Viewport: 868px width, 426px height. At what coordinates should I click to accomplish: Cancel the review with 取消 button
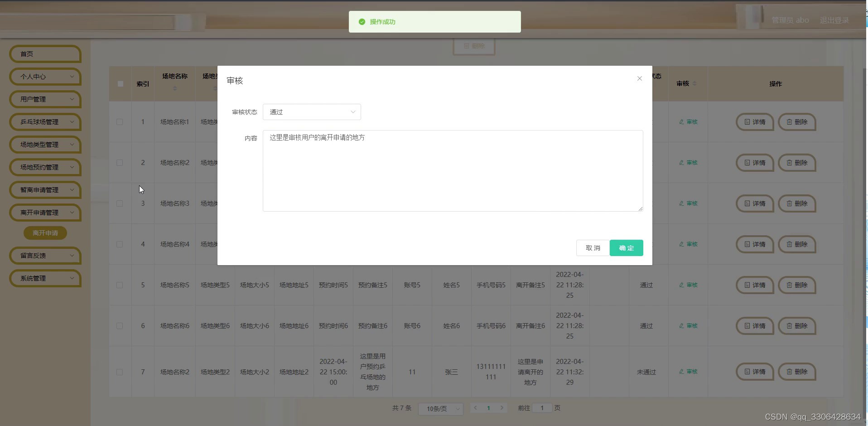[x=593, y=248]
